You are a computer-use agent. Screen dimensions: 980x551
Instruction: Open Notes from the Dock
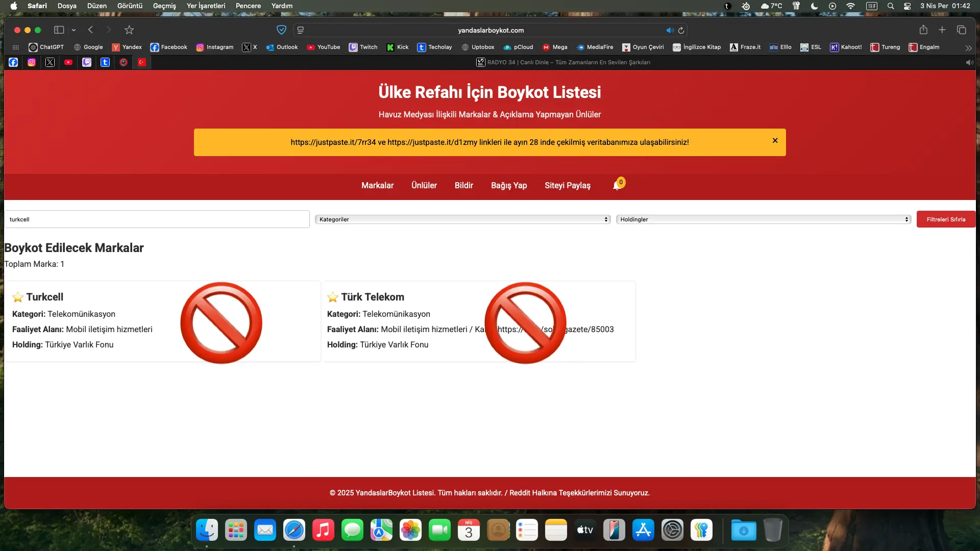click(556, 531)
